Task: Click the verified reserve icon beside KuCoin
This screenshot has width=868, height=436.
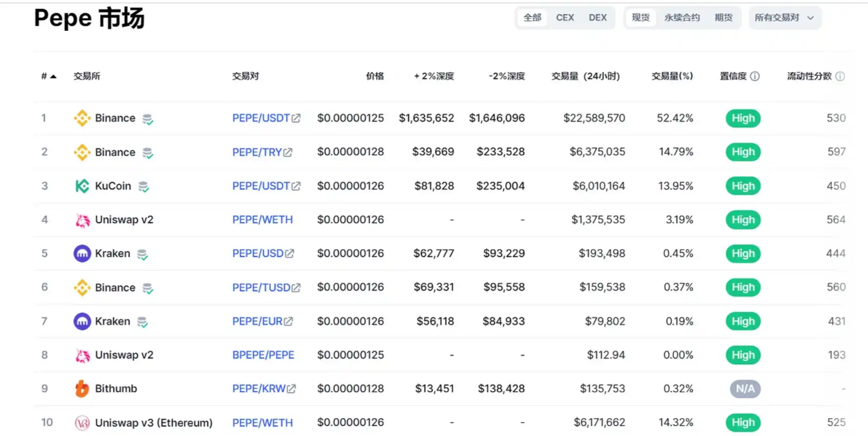Action: click(143, 186)
